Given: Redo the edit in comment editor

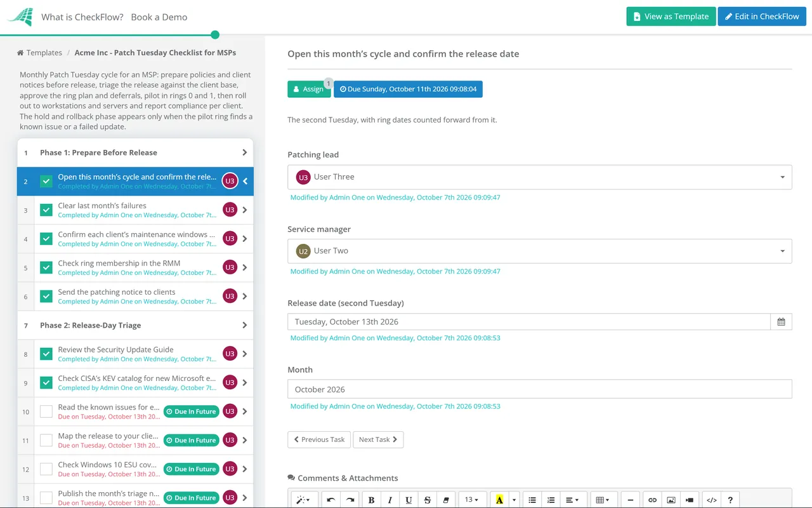Looking at the screenshot, I should pos(350,500).
